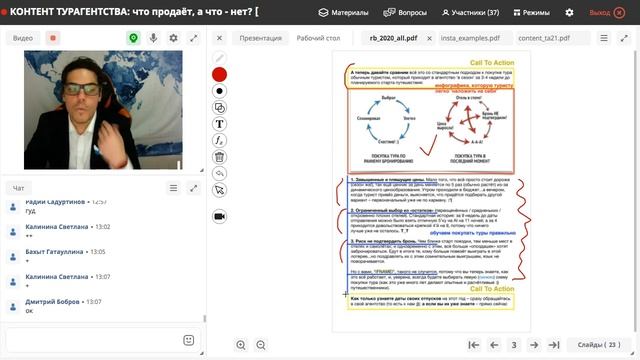The image size is (640, 360).
Task: Go to last slide
Action: (x=554, y=345)
